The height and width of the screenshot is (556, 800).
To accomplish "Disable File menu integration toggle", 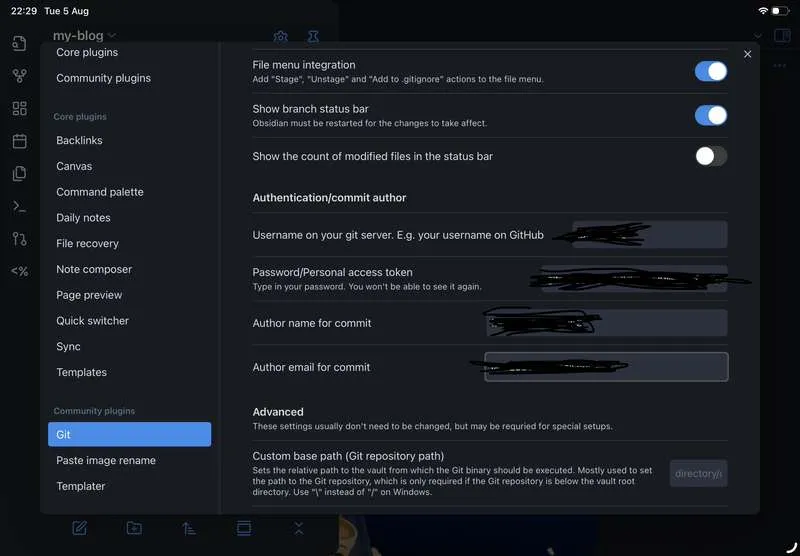I will coord(711,71).
